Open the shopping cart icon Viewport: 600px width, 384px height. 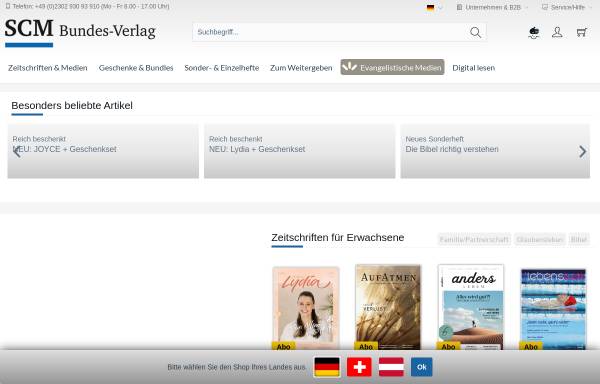coord(582,32)
